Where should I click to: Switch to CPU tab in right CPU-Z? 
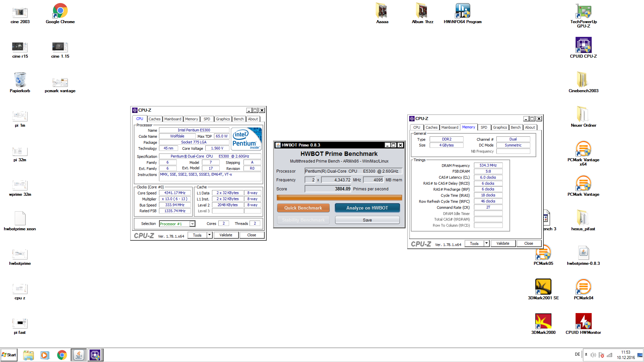(417, 127)
